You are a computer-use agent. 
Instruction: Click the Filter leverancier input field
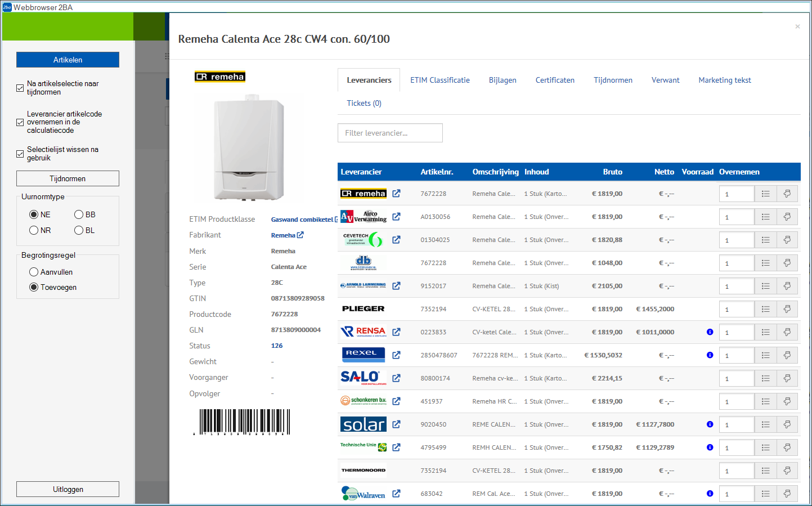point(390,133)
